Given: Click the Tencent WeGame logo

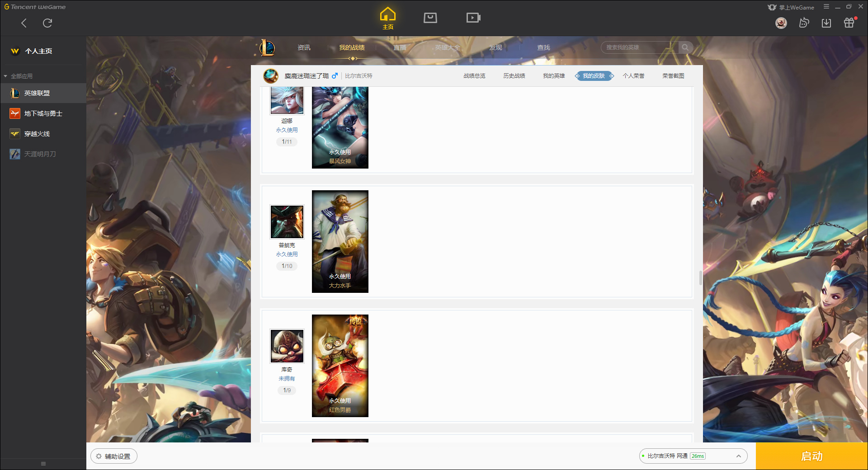Looking at the screenshot, I should point(35,7).
